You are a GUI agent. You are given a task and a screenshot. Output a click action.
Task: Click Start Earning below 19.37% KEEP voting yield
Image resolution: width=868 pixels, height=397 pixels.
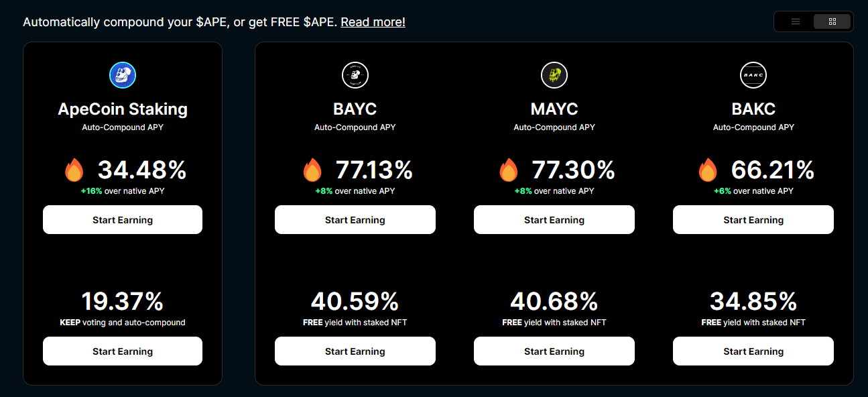point(122,351)
